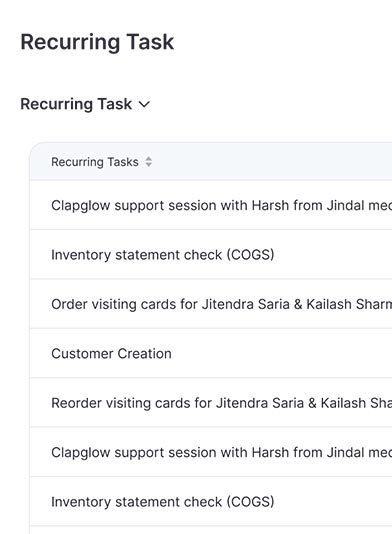
Task: Click the sort icon beside Recurring Tasks
Action: [x=148, y=162]
